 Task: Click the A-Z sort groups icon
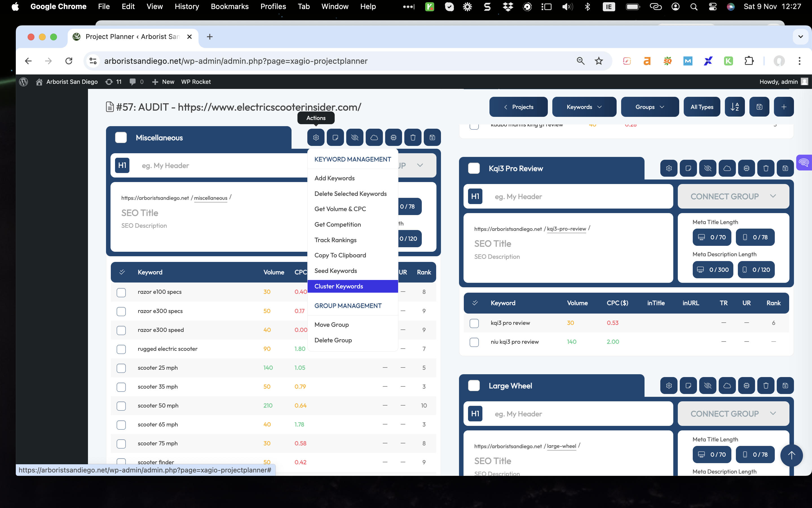coord(734,107)
